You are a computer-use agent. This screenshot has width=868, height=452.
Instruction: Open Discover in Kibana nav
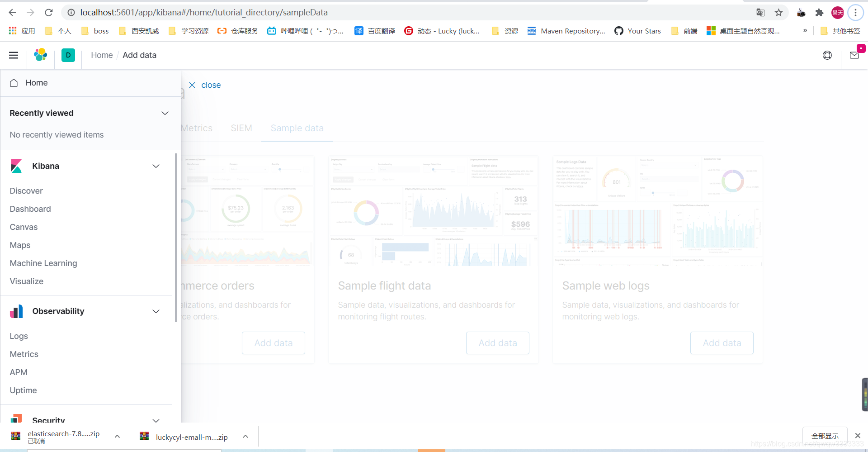[26, 191]
